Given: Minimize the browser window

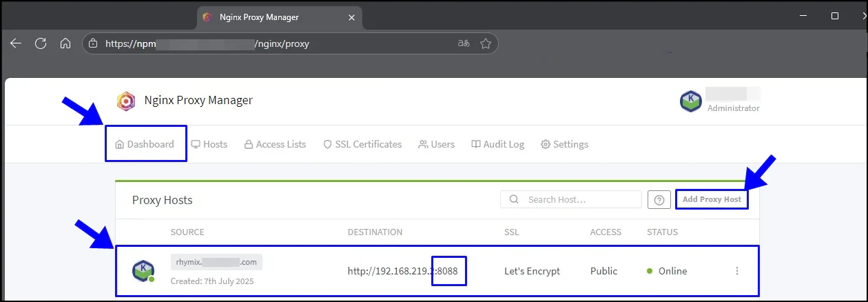Looking at the screenshot, I should tap(803, 15).
